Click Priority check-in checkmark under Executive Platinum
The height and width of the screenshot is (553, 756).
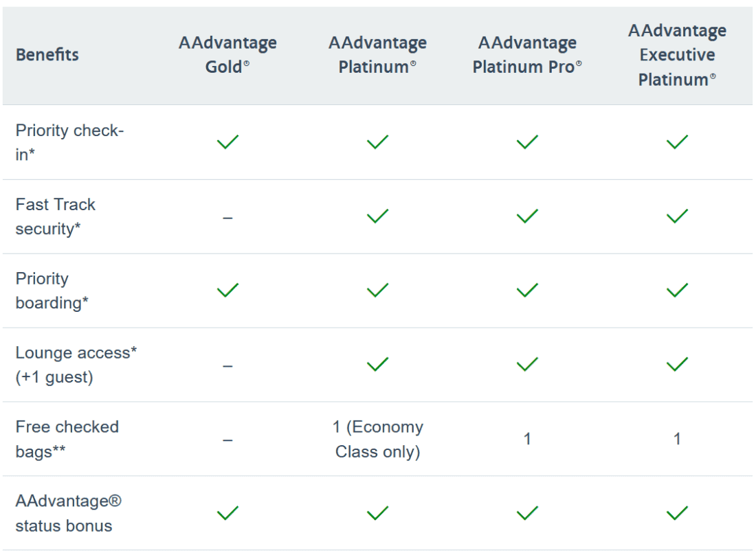(677, 142)
